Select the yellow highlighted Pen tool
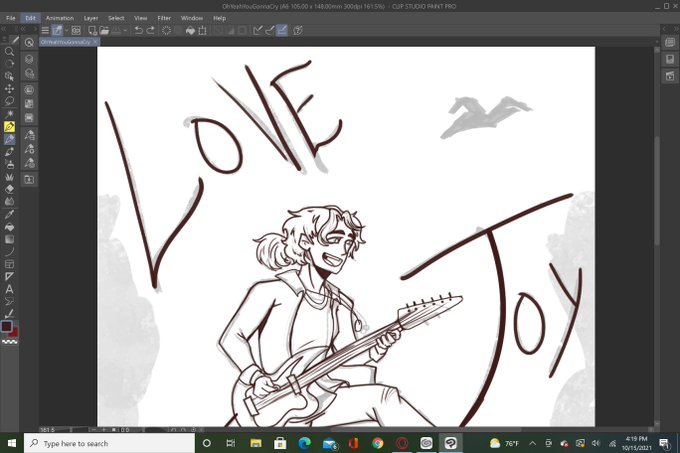The width and height of the screenshot is (680, 453). pos(9,127)
